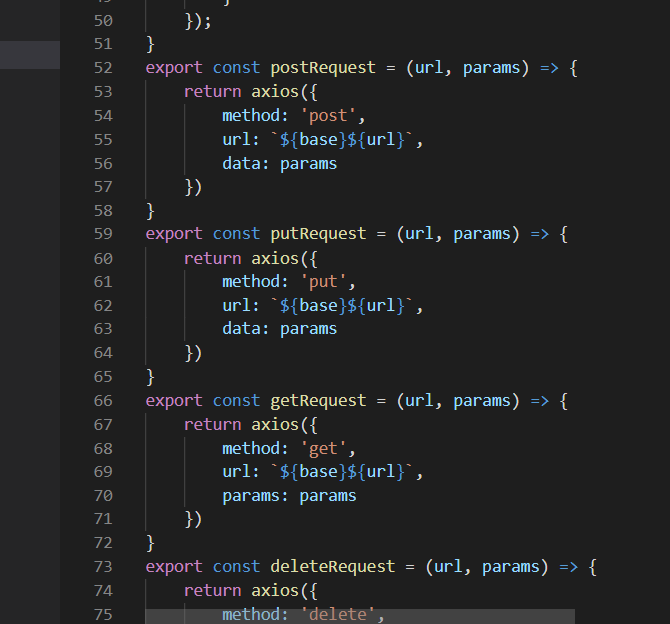Click the '});' on line 50
The height and width of the screenshot is (624, 670).
(198, 21)
